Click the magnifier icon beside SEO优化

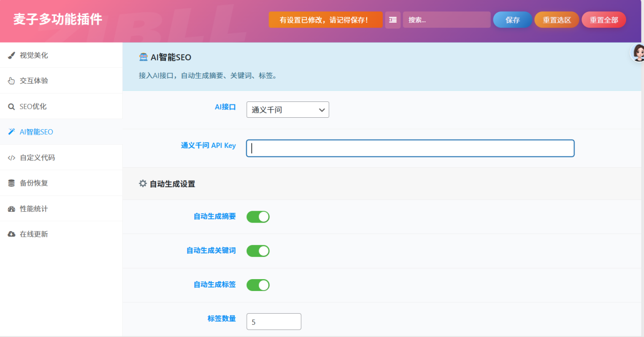11,106
